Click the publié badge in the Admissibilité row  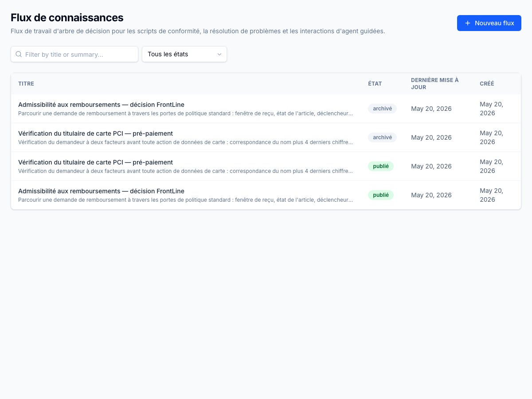point(381,195)
